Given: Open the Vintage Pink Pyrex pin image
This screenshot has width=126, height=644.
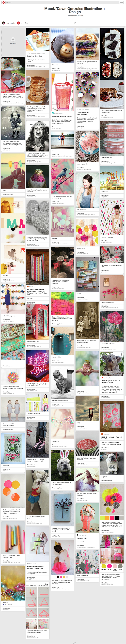Looking at the screenshot, I should click(112, 138).
